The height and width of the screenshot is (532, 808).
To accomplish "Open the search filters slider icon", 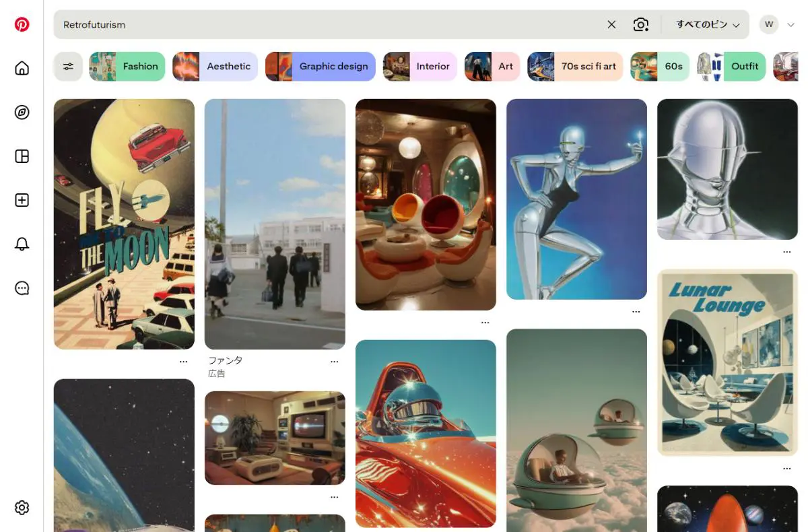I will [68, 66].
